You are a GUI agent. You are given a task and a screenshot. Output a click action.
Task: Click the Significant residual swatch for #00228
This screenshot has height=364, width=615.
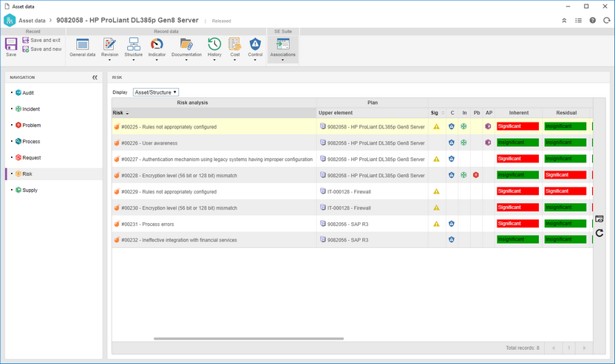click(565, 175)
